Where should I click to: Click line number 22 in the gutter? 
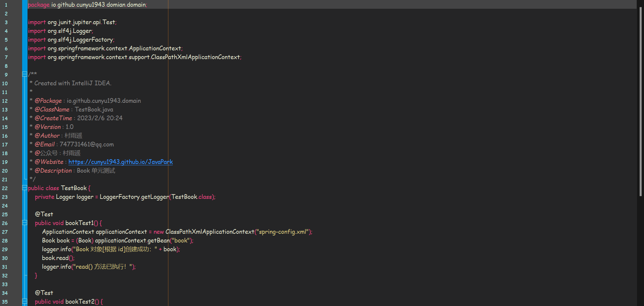[x=5, y=188]
